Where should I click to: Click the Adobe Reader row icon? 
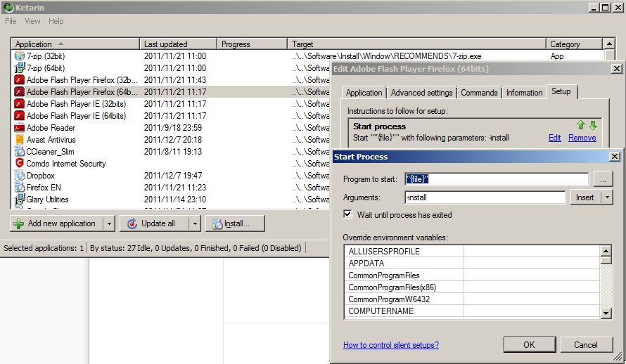pyautogui.click(x=20, y=128)
